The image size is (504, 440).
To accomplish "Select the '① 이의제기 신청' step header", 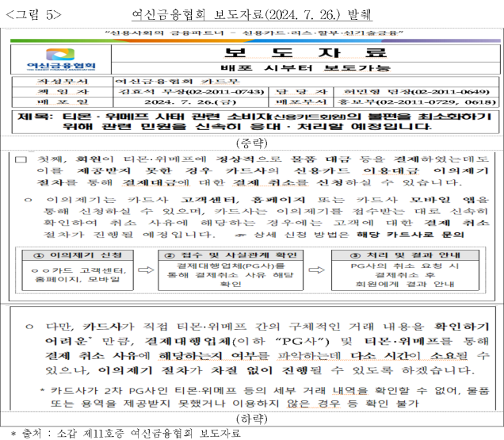I will [78, 255].
